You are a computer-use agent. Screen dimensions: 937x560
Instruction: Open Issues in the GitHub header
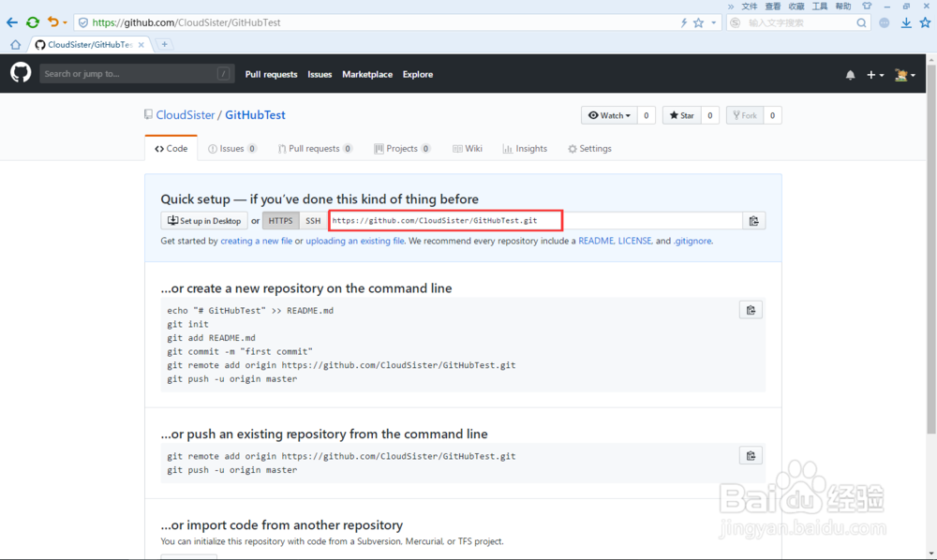(320, 75)
